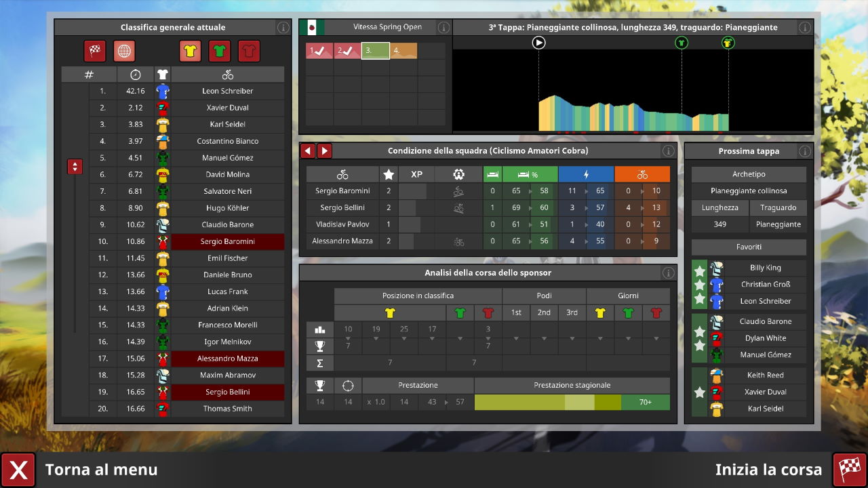Click info icon of Prossima tappa panel
This screenshot has height=488, width=868.
[x=805, y=151]
